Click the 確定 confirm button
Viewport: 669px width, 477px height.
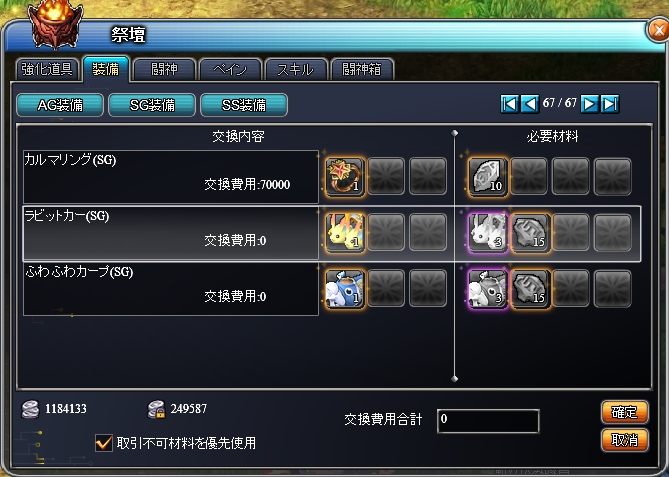[x=625, y=412]
